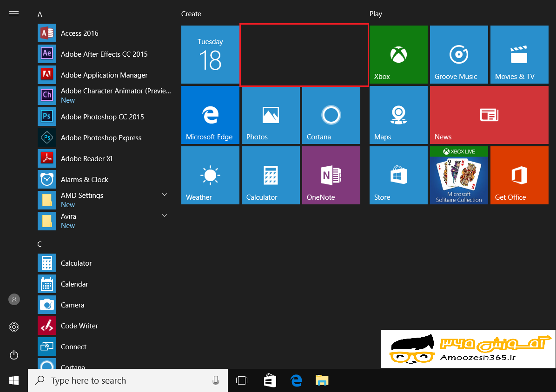The width and height of the screenshot is (556, 392).
Task: Open the Calculator tile
Action: [x=271, y=175]
